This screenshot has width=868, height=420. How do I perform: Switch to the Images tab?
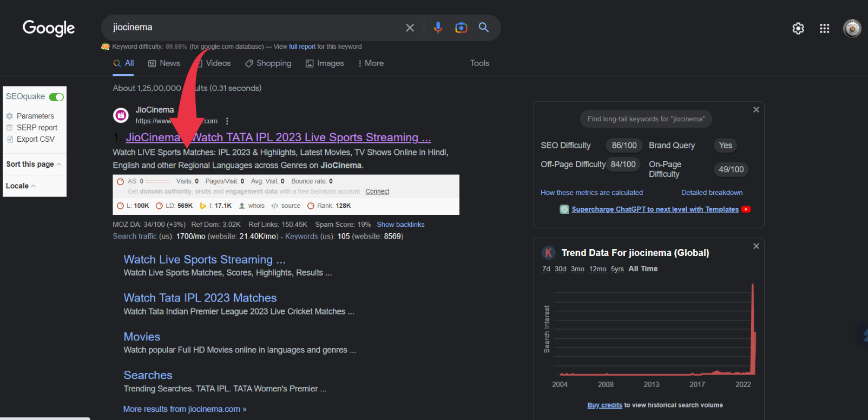tap(325, 63)
